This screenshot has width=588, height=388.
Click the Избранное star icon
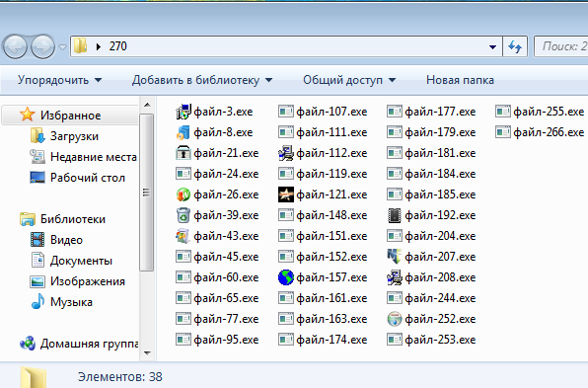click(x=28, y=115)
